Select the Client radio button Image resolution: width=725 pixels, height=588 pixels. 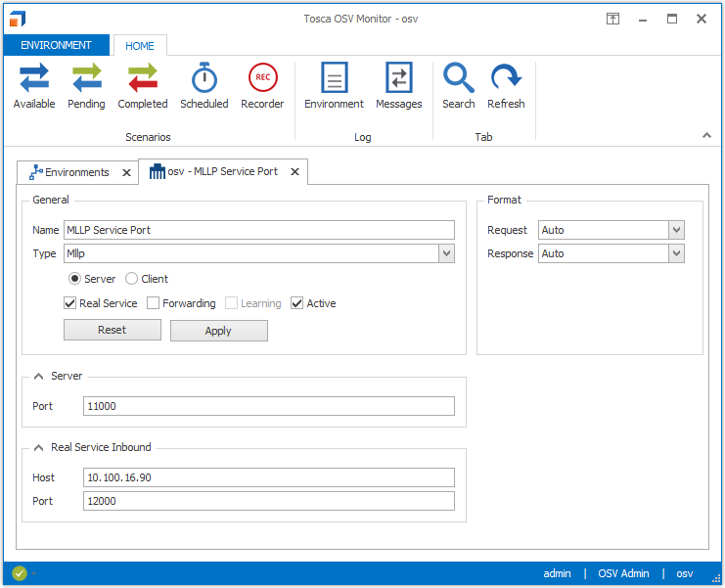132,279
